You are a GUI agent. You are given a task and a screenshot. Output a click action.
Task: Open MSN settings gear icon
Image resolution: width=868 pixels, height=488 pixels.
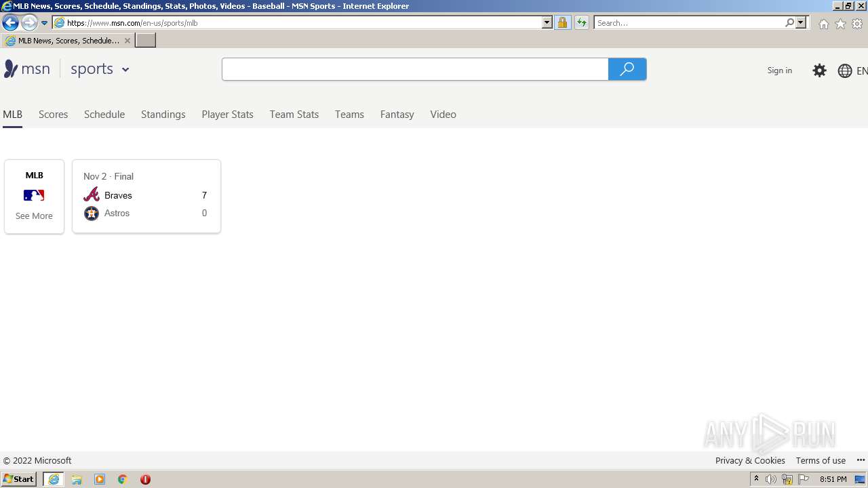coord(819,70)
